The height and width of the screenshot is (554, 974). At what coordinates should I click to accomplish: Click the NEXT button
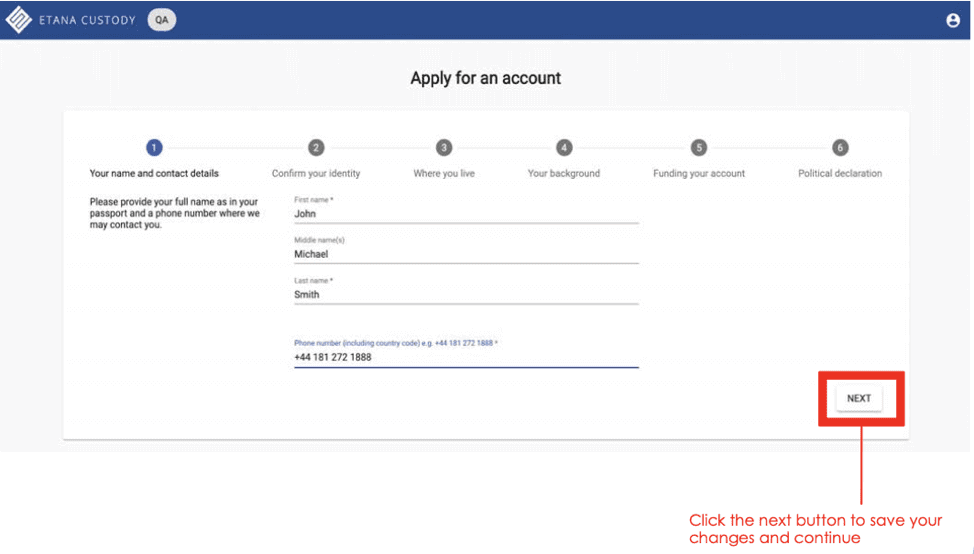coord(859,398)
